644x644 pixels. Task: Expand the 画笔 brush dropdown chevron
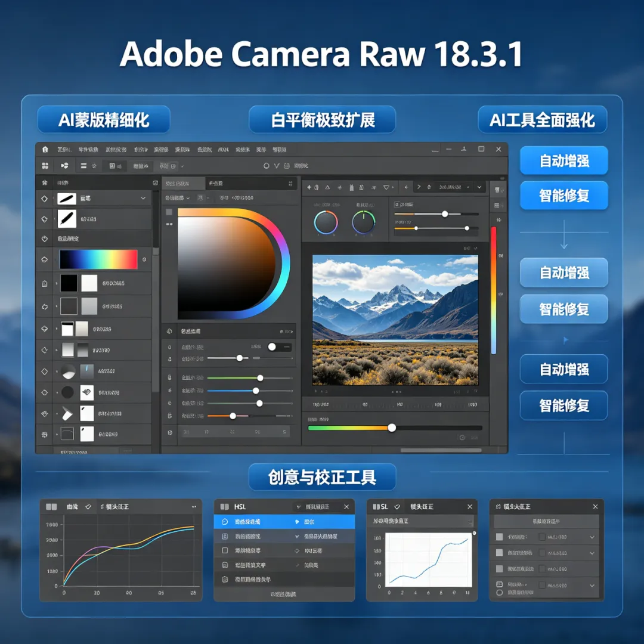click(x=143, y=198)
